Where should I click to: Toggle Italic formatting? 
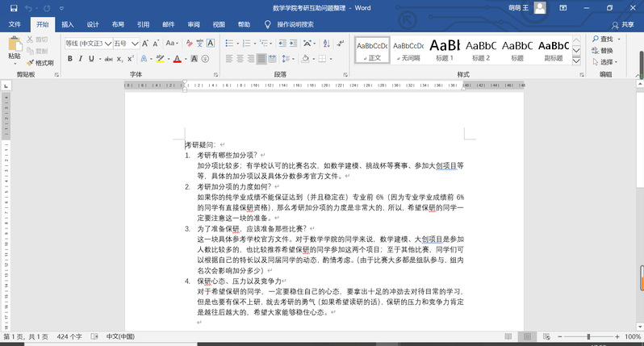click(x=81, y=59)
